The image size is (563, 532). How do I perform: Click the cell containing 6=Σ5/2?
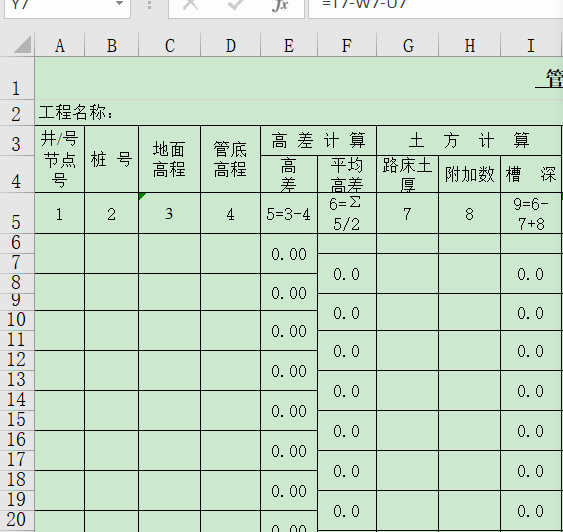[347, 213]
